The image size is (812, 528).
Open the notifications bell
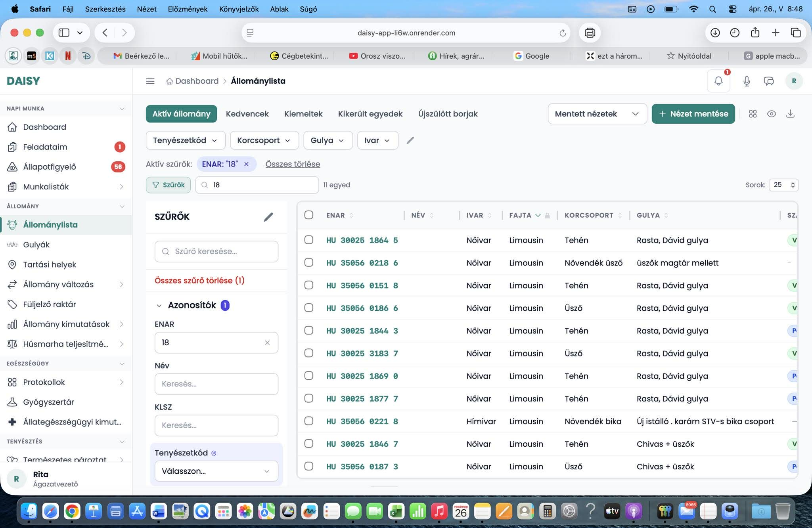coord(718,81)
